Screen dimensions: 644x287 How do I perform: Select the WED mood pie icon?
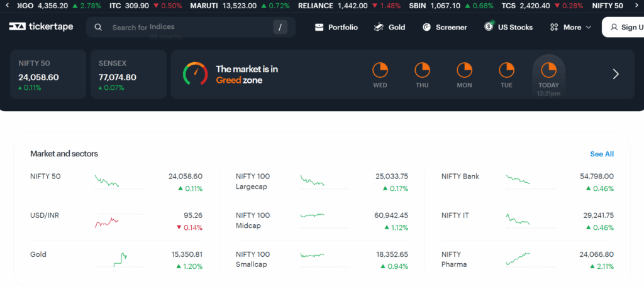tap(380, 70)
